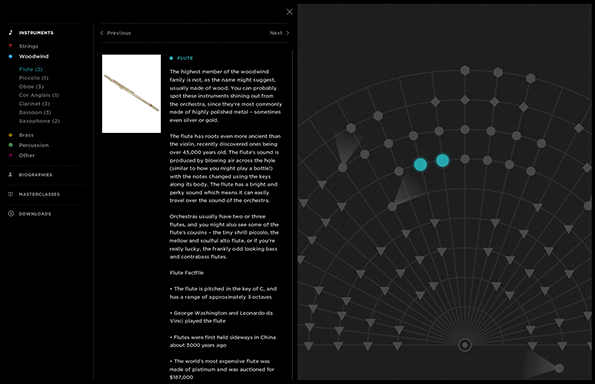Click the book icon beside Masterclasses
Screen dimensions: 595x384
(x=11, y=194)
